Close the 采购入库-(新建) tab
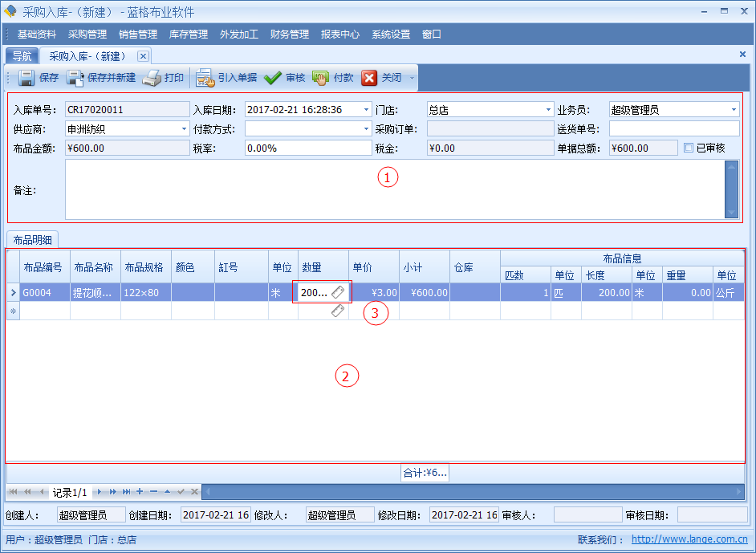The image size is (756, 553). coord(143,56)
